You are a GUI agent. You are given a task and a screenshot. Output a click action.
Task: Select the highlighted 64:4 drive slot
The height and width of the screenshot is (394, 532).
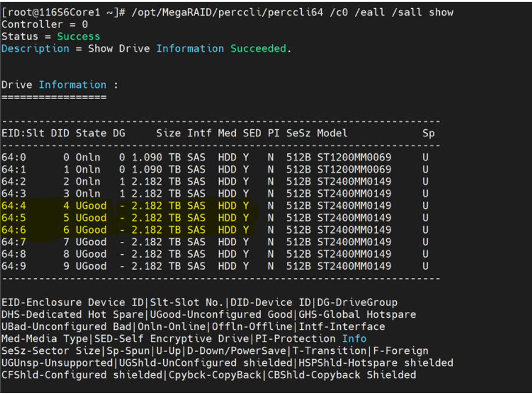(x=14, y=206)
